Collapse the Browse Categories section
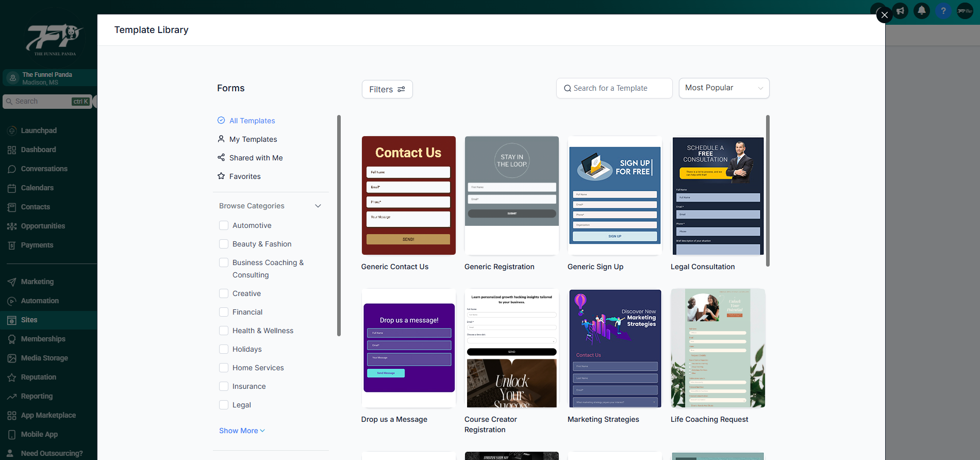Viewport: 980px width, 460px height. pyautogui.click(x=318, y=206)
